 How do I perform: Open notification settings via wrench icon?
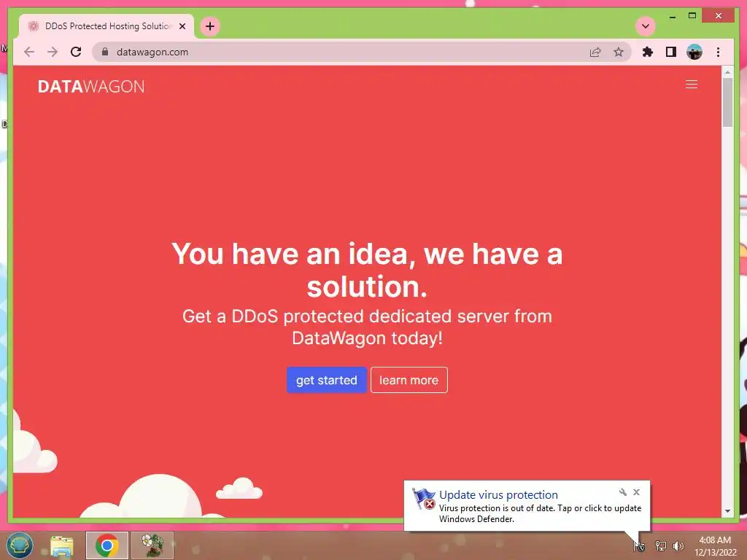[x=623, y=492]
